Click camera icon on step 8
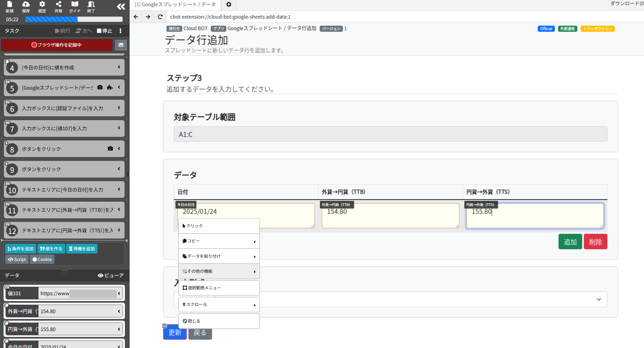 coord(110,149)
